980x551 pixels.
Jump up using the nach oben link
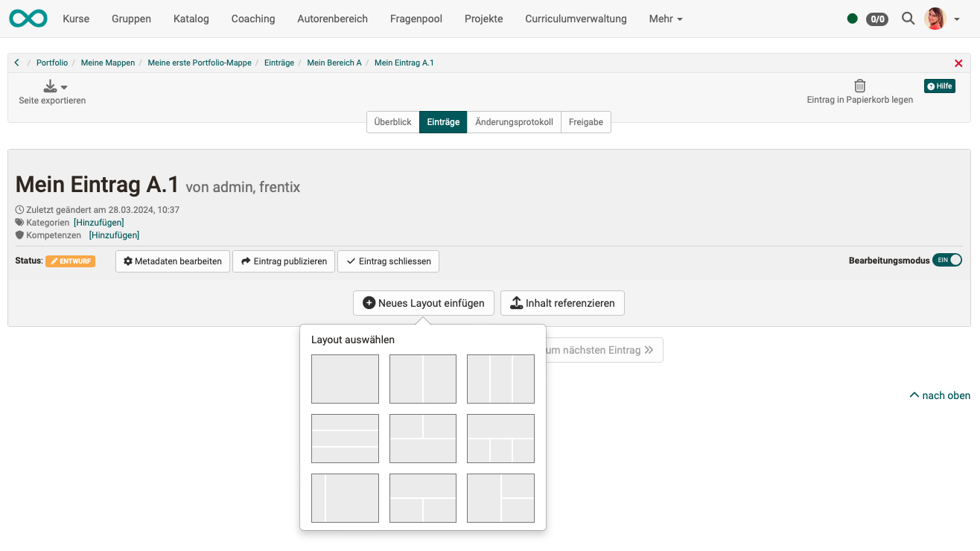pyautogui.click(x=940, y=395)
